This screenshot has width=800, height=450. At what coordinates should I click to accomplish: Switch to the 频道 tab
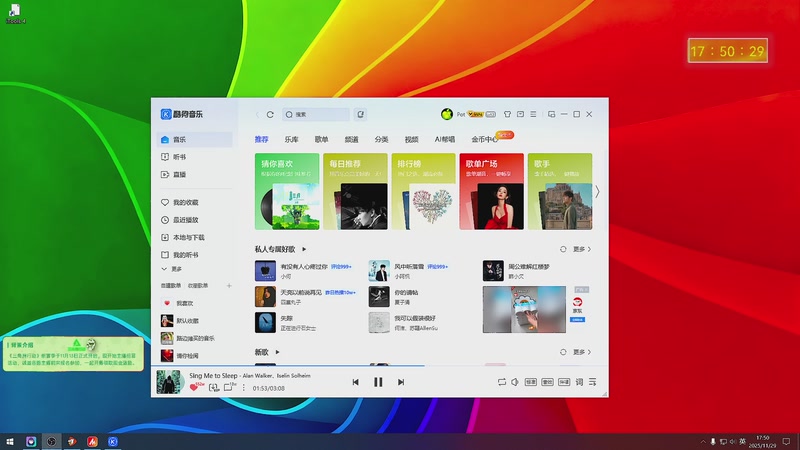tap(352, 139)
